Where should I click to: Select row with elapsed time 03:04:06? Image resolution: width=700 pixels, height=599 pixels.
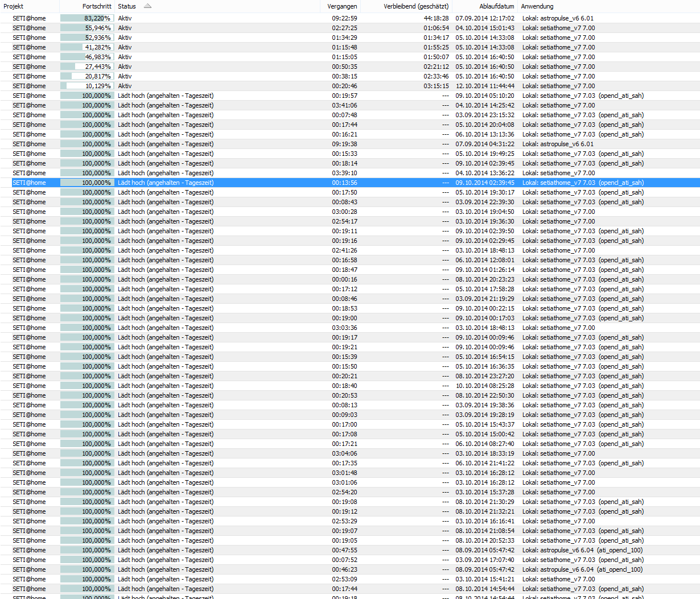click(x=350, y=453)
